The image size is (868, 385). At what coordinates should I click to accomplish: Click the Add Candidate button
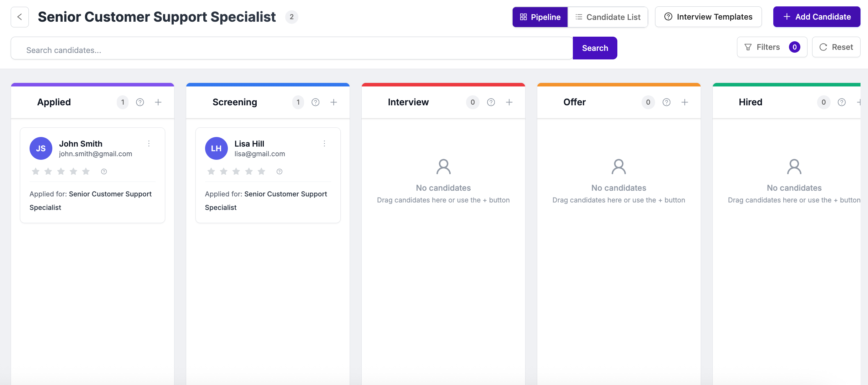(816, 16)
